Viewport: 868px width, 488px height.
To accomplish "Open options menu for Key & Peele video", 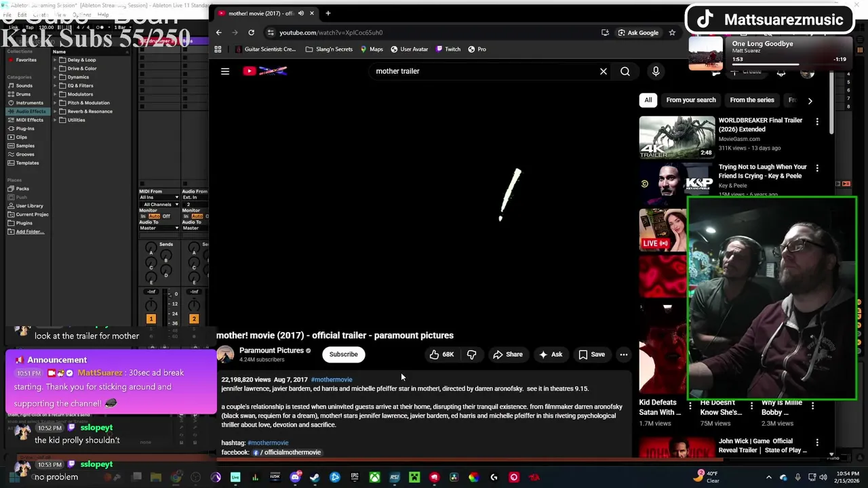I will tap(817, 168).
